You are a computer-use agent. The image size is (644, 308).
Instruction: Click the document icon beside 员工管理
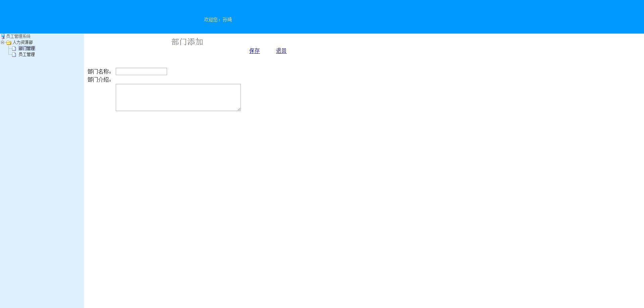14,54
